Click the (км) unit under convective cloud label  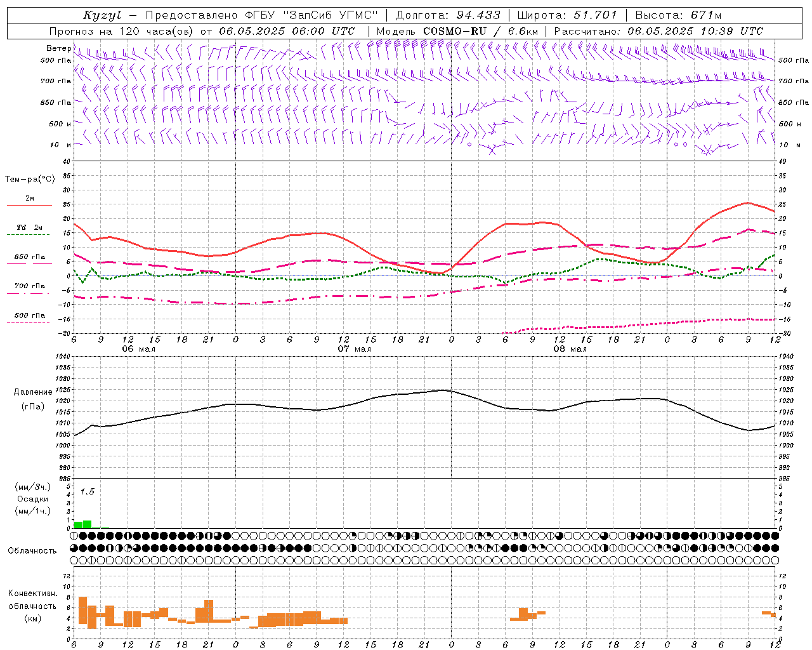32,618
